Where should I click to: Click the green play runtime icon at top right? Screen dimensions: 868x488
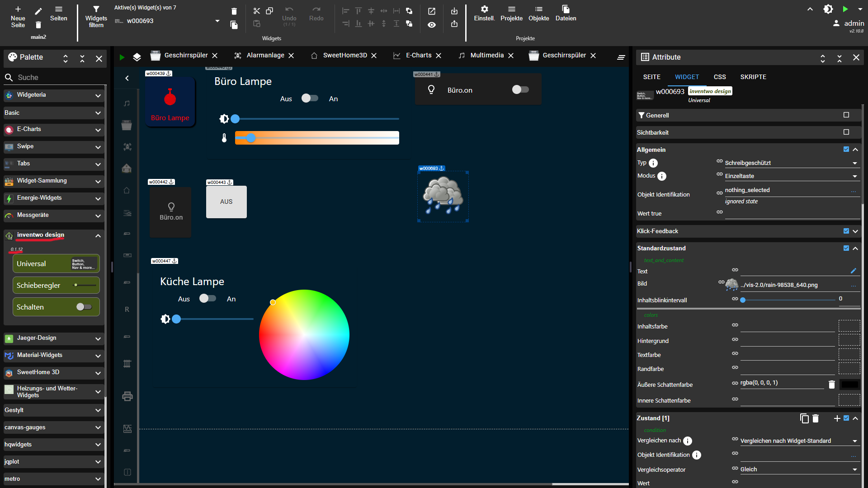pos(845,9)
